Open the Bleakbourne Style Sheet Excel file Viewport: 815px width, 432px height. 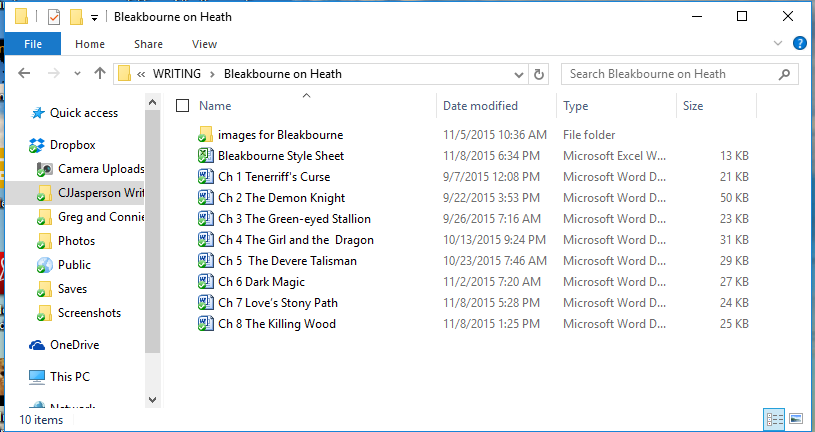coord(280,156)
